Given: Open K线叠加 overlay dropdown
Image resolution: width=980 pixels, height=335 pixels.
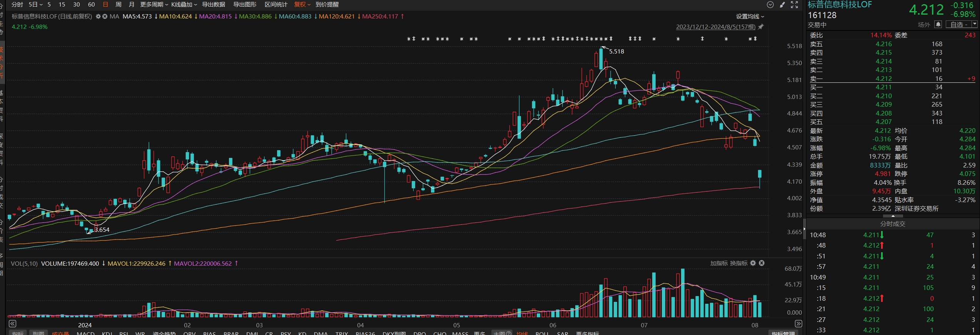Looking at the screenshot, I should 184,5.
